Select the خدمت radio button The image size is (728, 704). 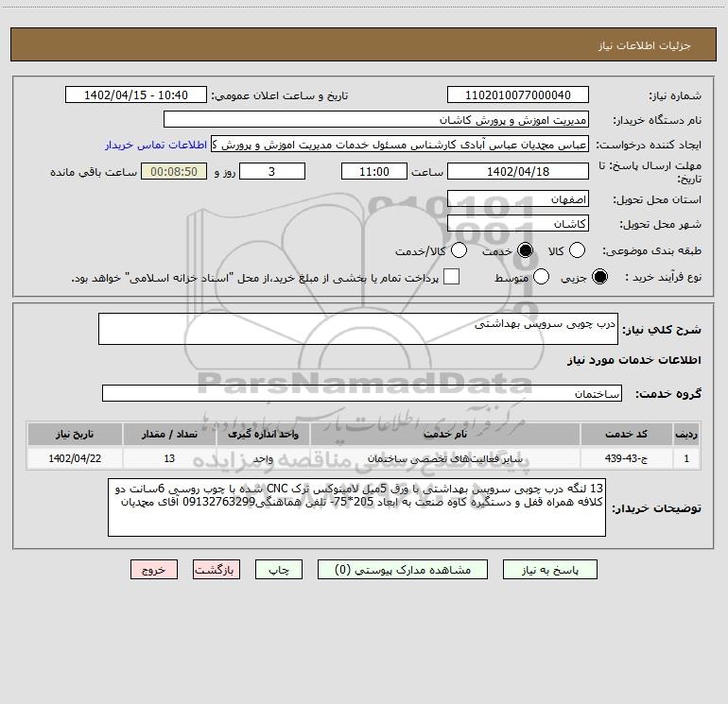525,250
